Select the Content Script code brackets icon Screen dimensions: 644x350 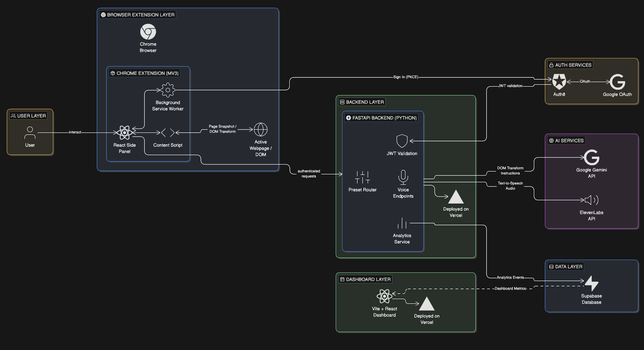tap(168, 132)
